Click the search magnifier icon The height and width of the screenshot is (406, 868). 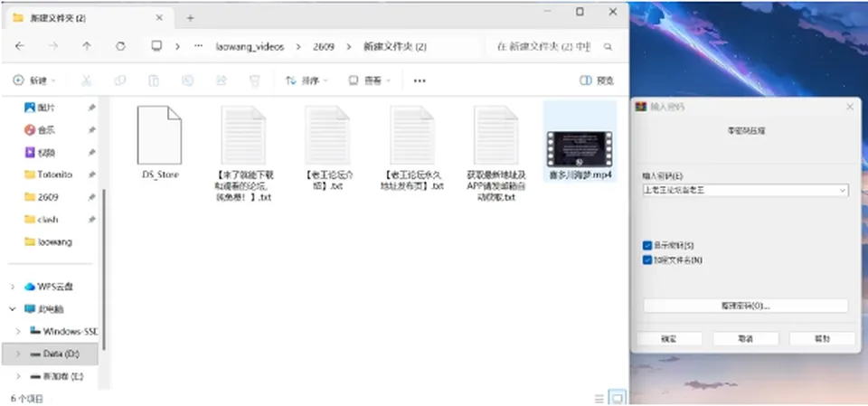pyautogui.click(x=608, y=47)
